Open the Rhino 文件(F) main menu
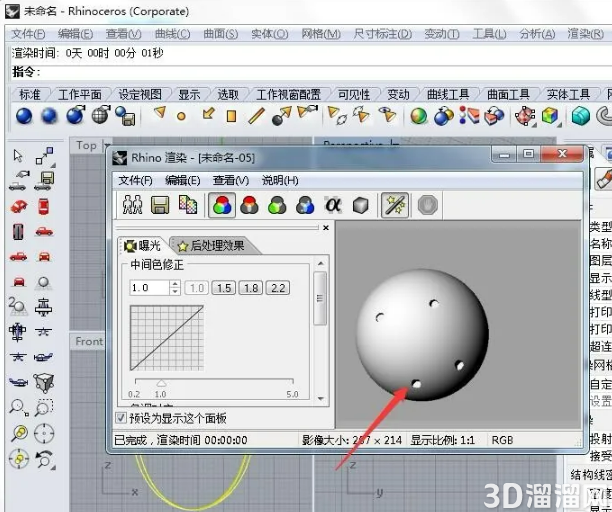Image resolution: width=612 pixels, height=512 pixels. pyautogui.click(x=28, y=34)
